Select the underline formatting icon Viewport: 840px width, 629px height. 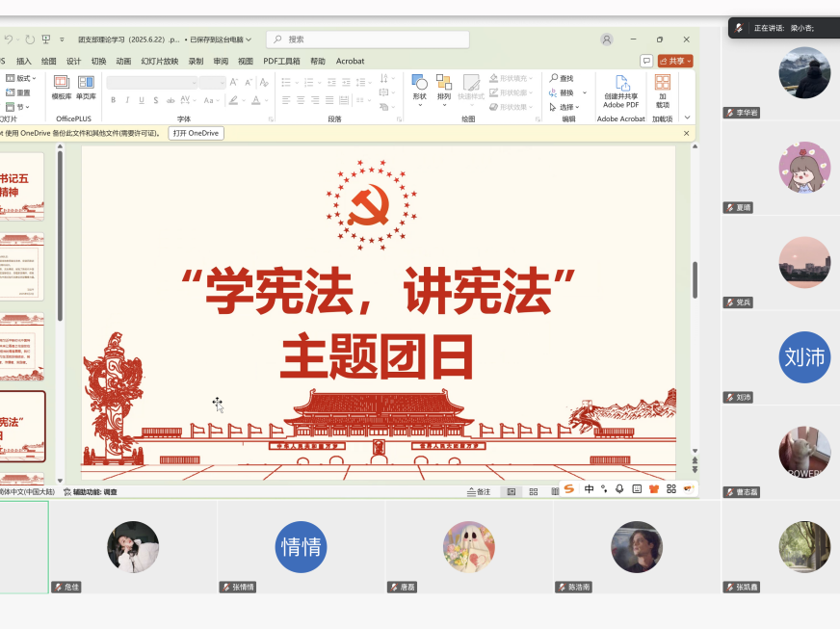142,99
